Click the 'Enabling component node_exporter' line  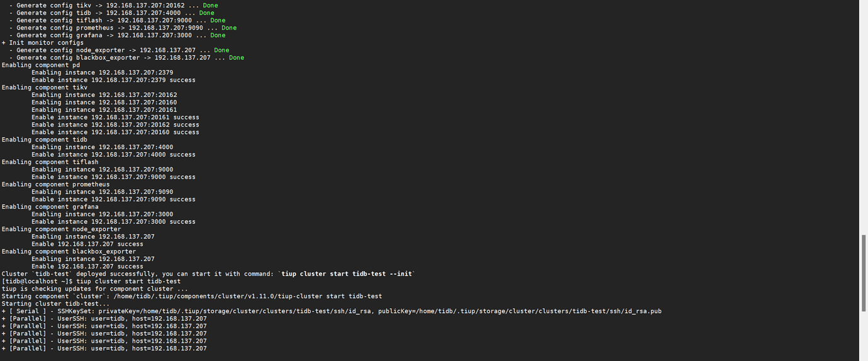62,230
